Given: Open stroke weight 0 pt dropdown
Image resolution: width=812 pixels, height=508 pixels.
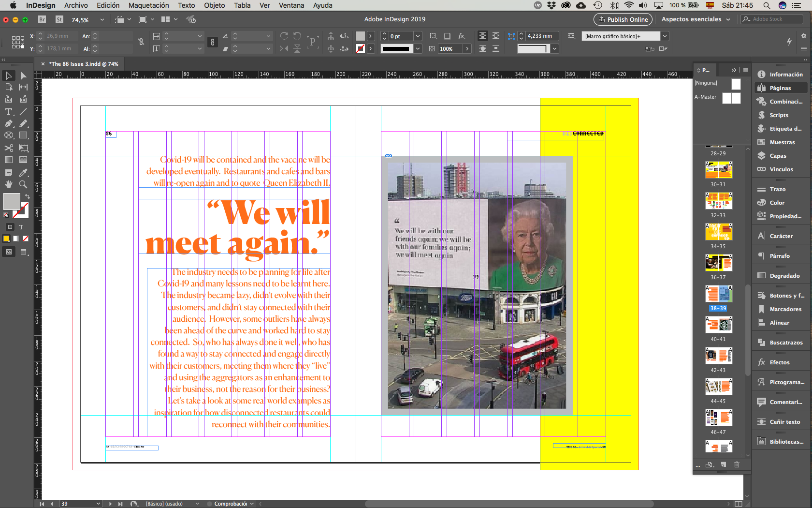Looking at the screenshot, I should (418, 36).
